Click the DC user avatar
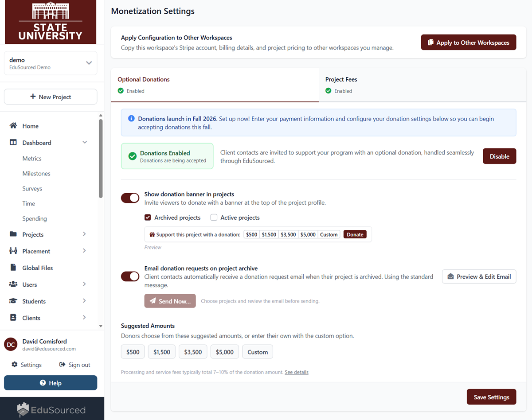The image size is (532, 420). (11, 345)
